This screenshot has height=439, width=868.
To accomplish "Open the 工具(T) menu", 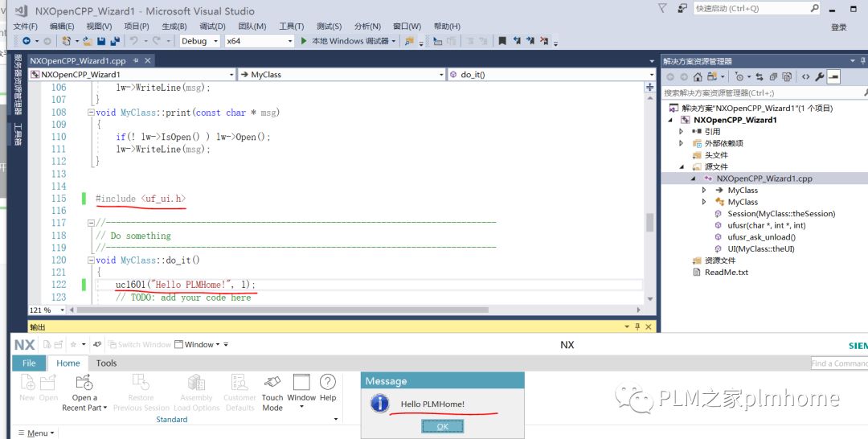I will pyautogui.click(x=291, y=26).
